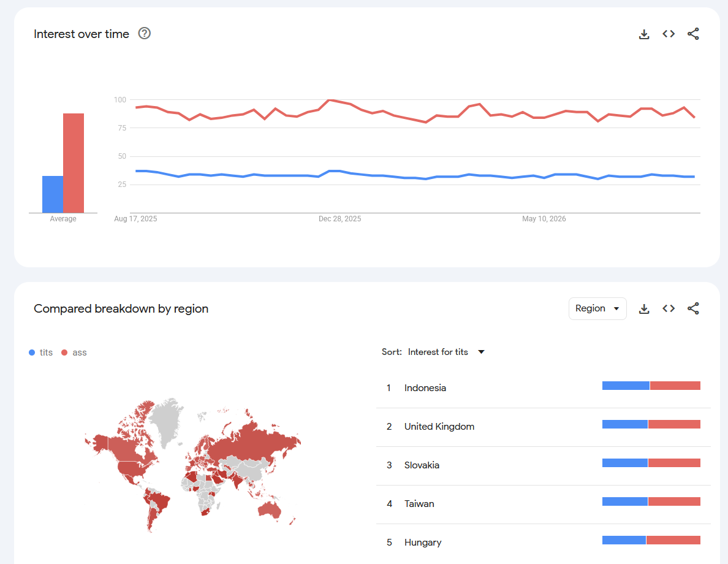Open the Region resolution dropdown
The image size is (728, 564).
pyautogui.click(x=597, y=308)
